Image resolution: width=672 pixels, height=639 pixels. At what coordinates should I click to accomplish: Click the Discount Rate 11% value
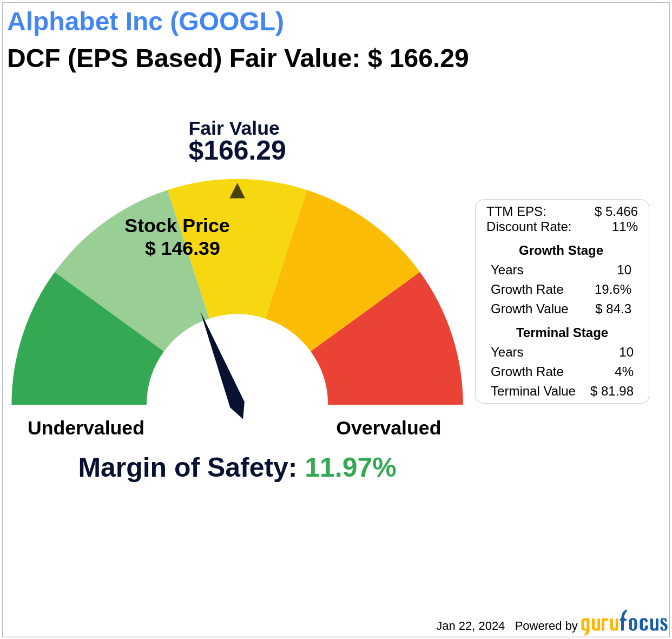624,227
